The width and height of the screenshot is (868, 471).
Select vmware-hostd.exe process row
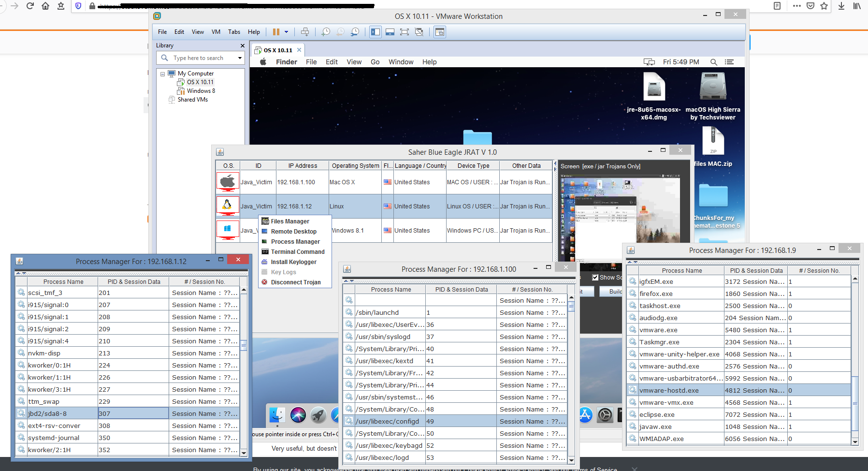tap(738, 390)
